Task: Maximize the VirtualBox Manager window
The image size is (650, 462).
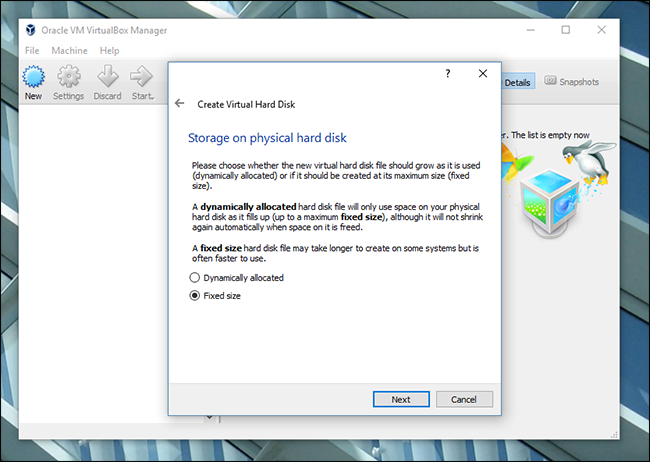Action: (566, 30)
